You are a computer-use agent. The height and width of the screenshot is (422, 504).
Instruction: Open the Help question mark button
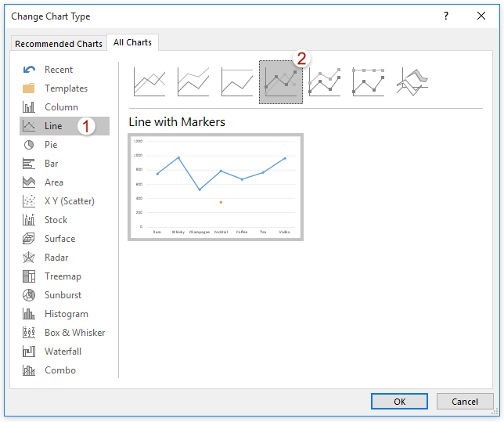click(446, 16)
